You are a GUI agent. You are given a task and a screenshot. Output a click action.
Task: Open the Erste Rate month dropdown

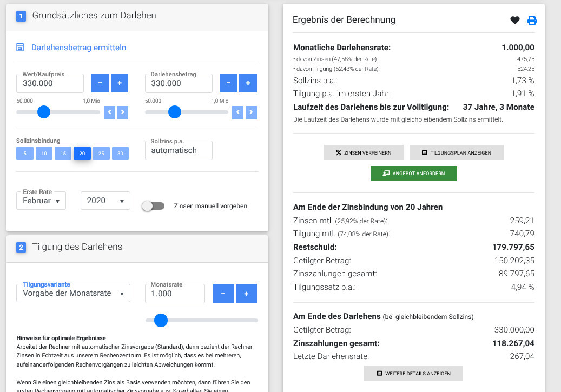(x=41, y=200)
